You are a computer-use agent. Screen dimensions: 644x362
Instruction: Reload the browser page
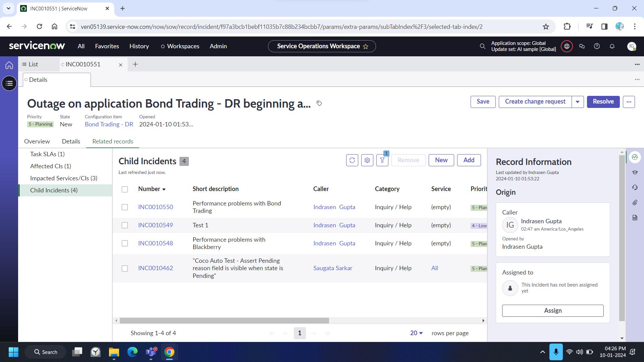[x=39, y=26]
